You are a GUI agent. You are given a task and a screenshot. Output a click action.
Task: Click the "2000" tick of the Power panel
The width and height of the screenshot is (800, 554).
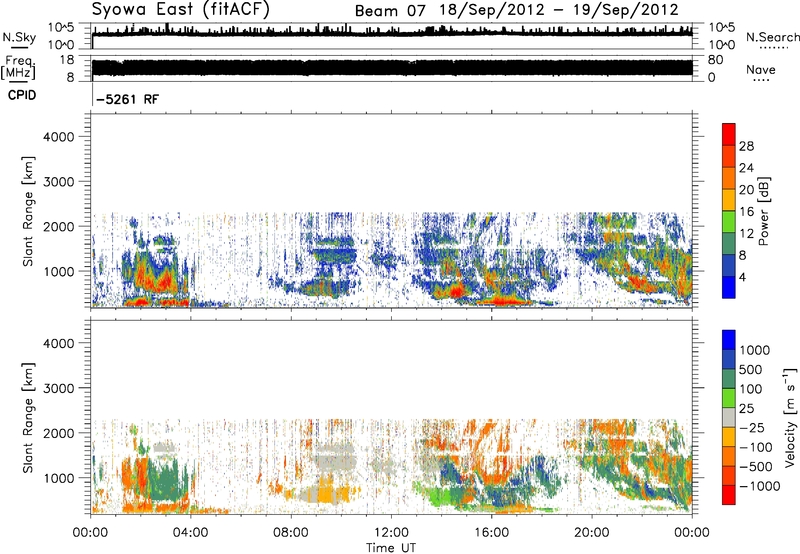(x=58, y=226)
